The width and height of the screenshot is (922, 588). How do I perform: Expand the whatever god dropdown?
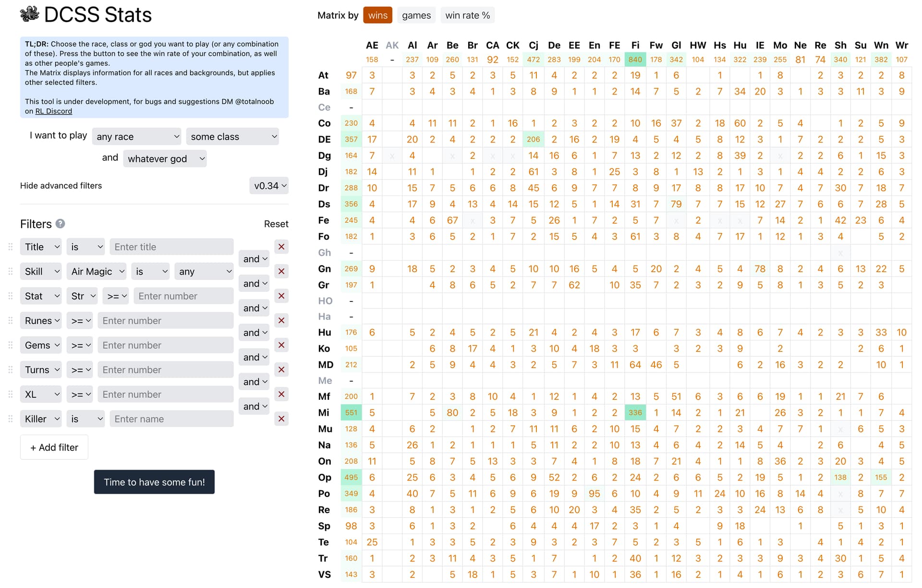165,159
